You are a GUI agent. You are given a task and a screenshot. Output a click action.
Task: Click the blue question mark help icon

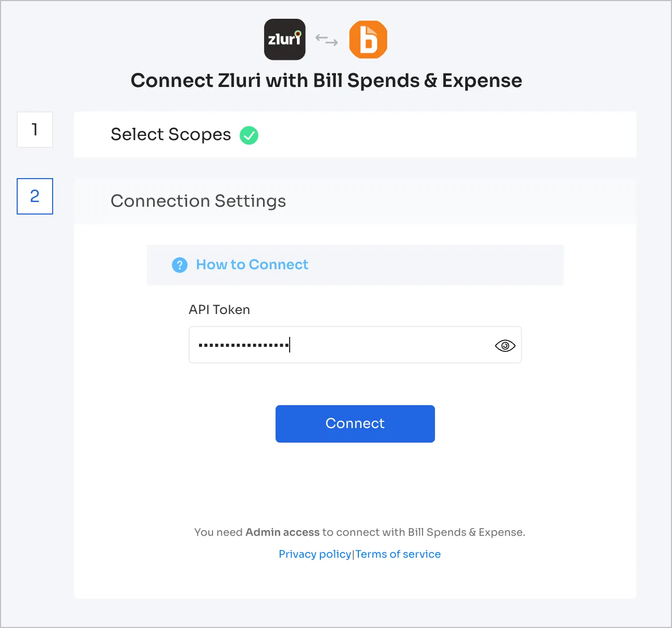coord(180,265)
